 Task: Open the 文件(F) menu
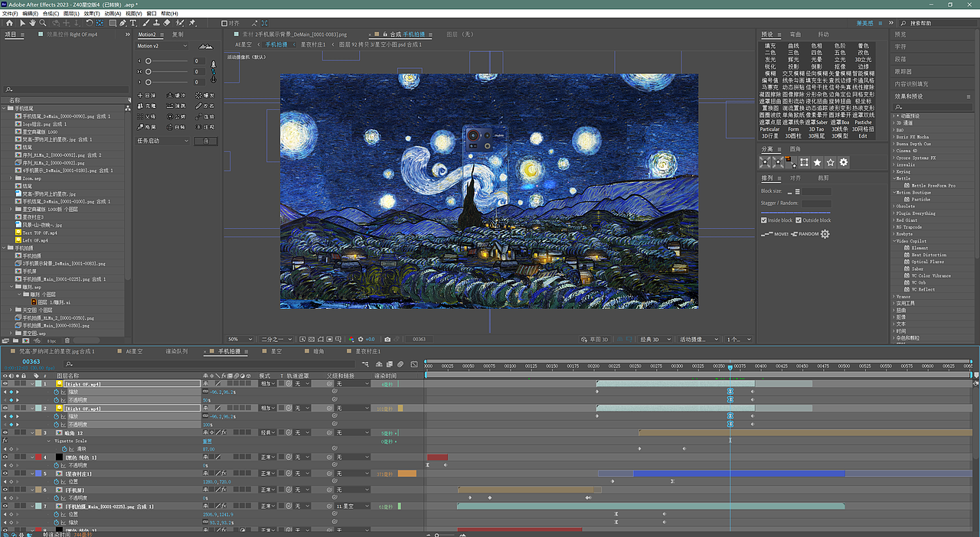click(x=10, y=13)
